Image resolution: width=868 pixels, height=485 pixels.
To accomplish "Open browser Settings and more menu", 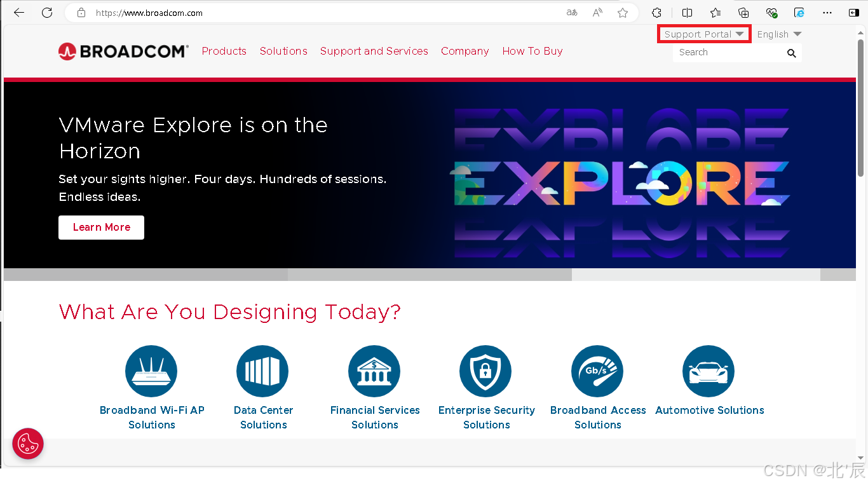I will tap(827, 13).
